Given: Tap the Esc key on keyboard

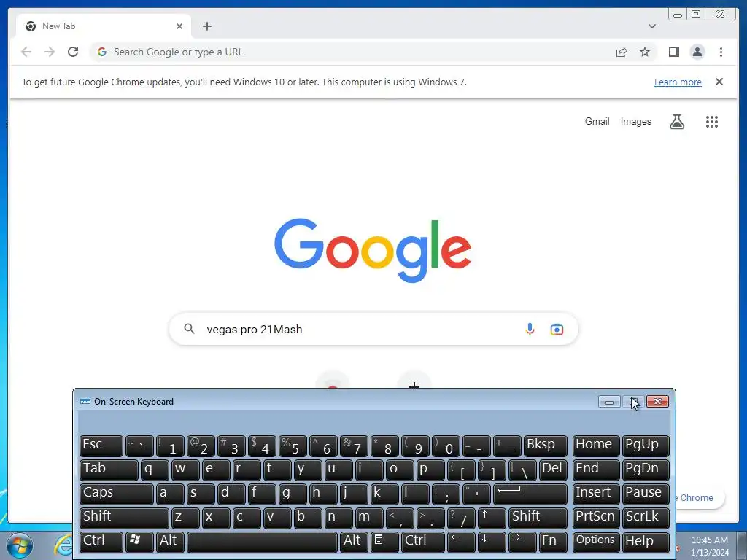Looking at the screenshot, I should (101, 446).
